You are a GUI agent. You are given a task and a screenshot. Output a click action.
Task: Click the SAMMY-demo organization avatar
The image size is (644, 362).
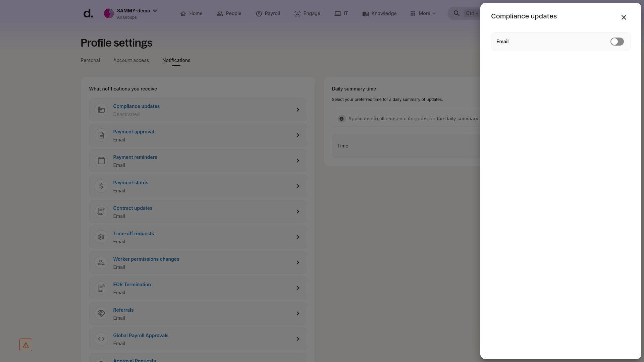point(109,13)
